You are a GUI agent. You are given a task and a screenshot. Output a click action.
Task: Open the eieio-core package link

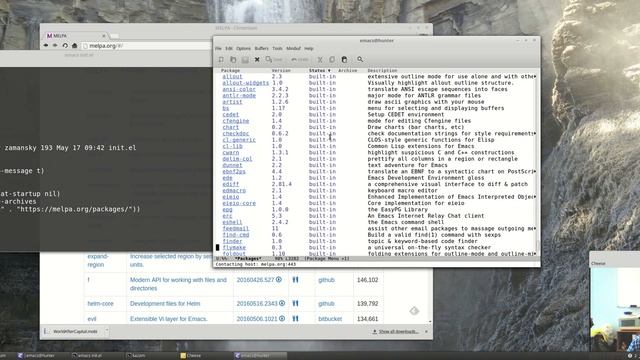239,203
